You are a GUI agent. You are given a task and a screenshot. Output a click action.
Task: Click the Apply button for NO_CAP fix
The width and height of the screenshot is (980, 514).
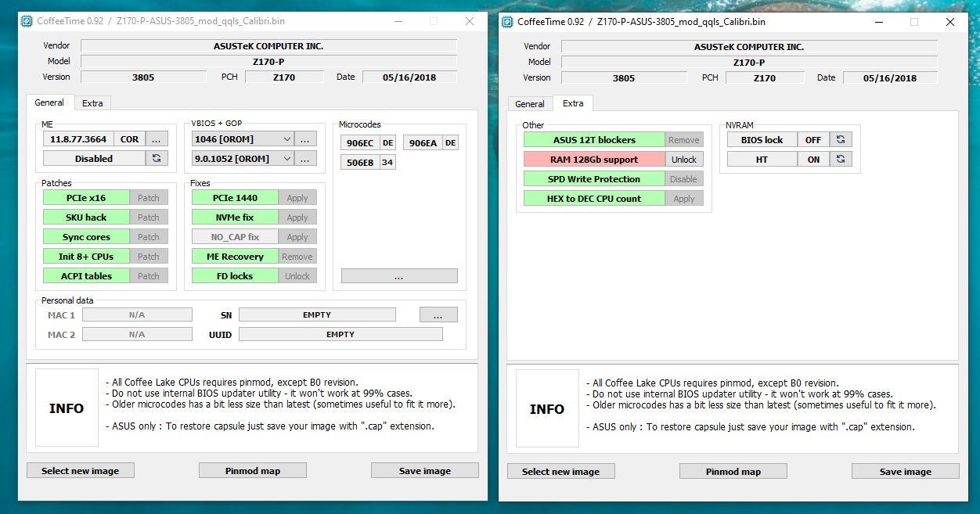297,237
